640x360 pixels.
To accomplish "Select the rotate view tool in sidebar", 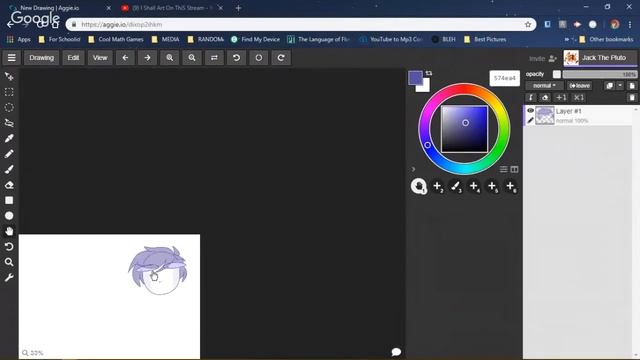I will [9, 247].
